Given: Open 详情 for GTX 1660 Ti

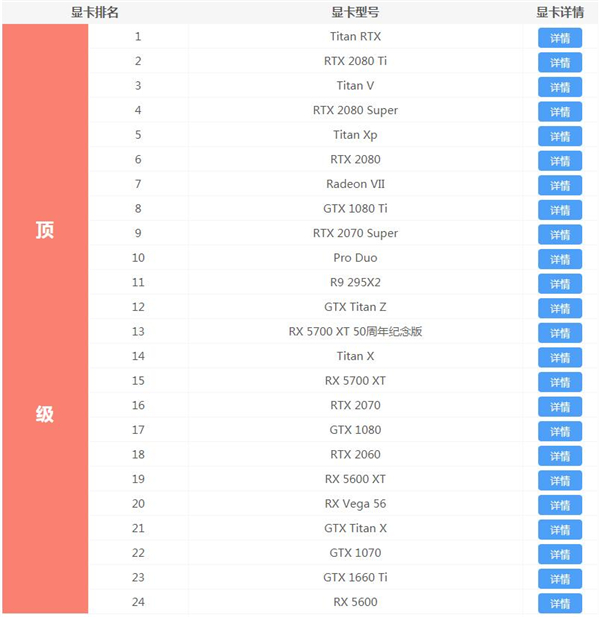Looking at the screenshot, I should coord(559,579).
